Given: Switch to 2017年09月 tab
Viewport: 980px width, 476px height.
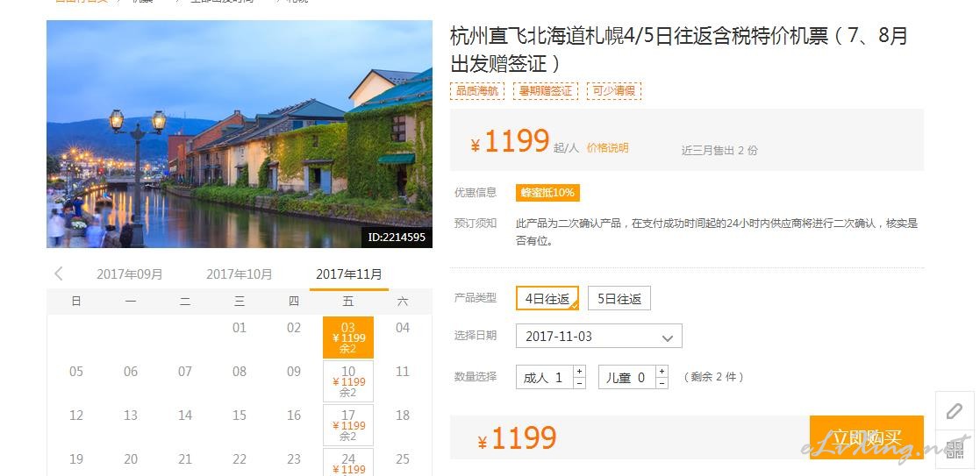Looking at the screenshot, I should click(129, 274).
